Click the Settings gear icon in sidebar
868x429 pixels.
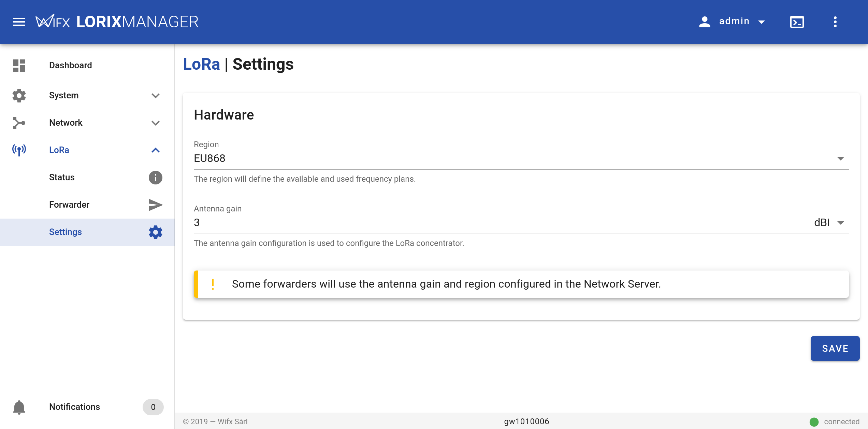click(x=155, y=232)
